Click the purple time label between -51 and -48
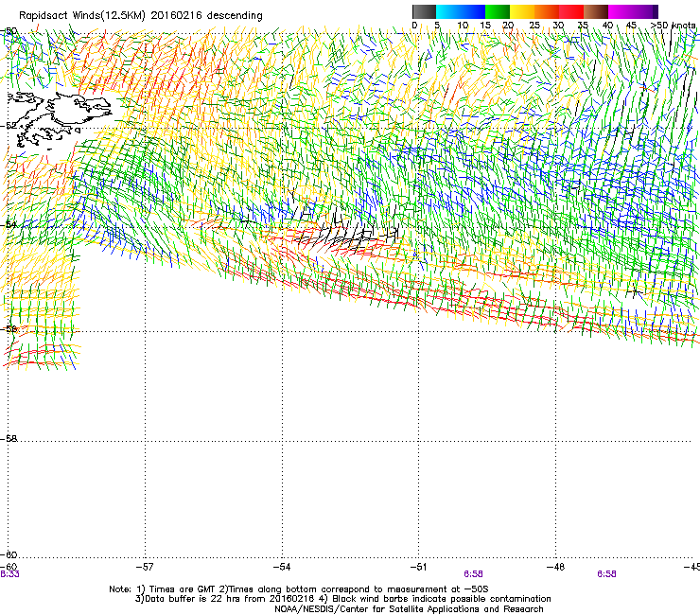Image resolution: width=700 pixels, height=615 pixels. [x=473, y=574]
